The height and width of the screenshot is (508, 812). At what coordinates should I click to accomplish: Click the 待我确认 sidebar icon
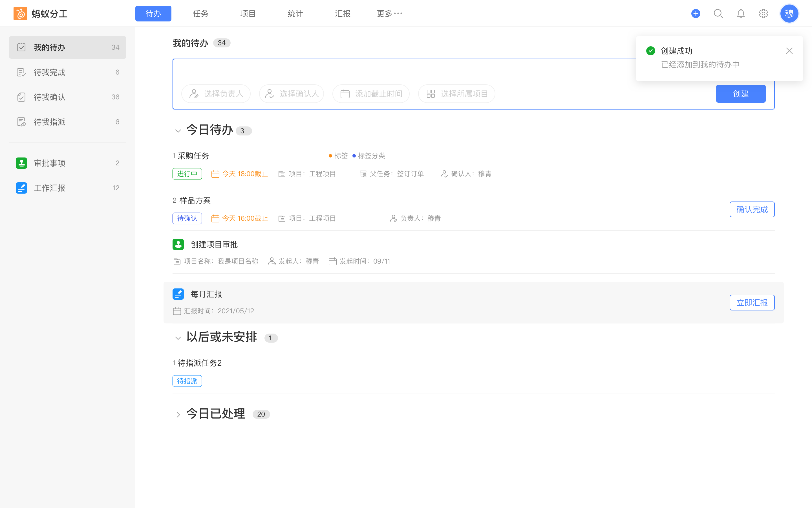click(21, 97)
